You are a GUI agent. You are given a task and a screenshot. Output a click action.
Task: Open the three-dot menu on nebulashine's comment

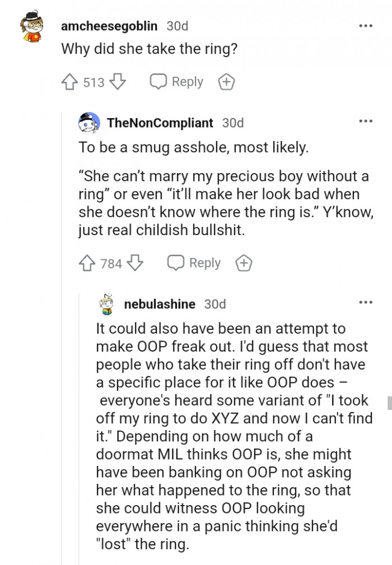point(366,302)
